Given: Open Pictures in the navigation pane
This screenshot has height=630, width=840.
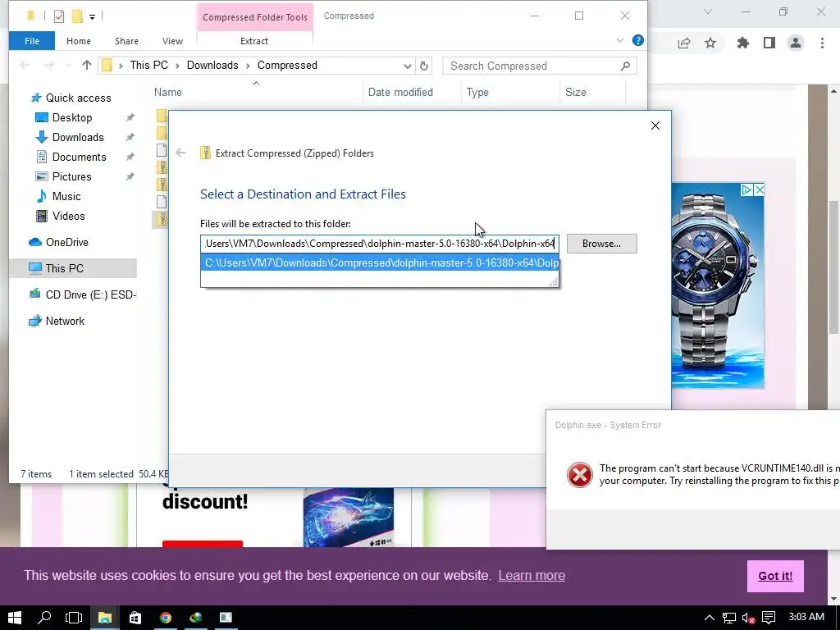Looking at the screenshot, I should (71, 177).
